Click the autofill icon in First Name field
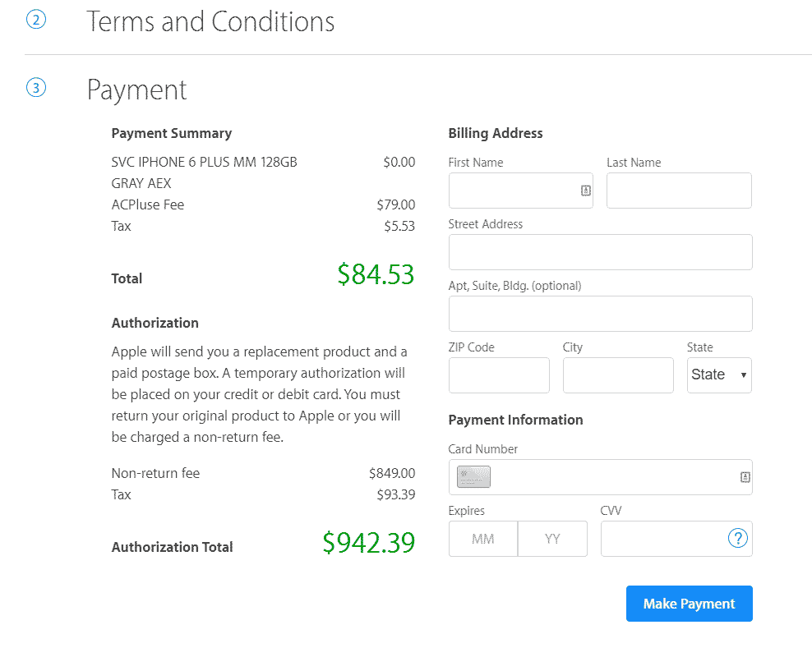This screenshot has height=657, width=812. tap(586, 191)
